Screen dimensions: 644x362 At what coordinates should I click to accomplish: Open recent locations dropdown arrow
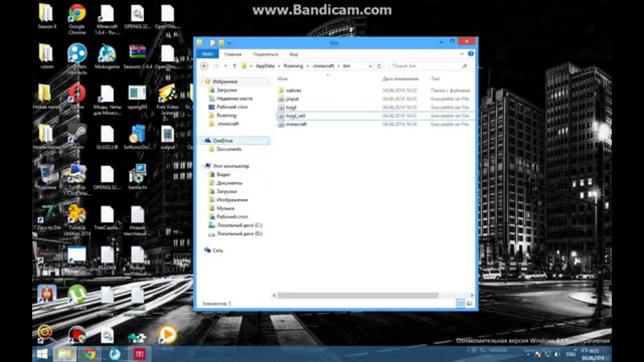tap(225, 66)
